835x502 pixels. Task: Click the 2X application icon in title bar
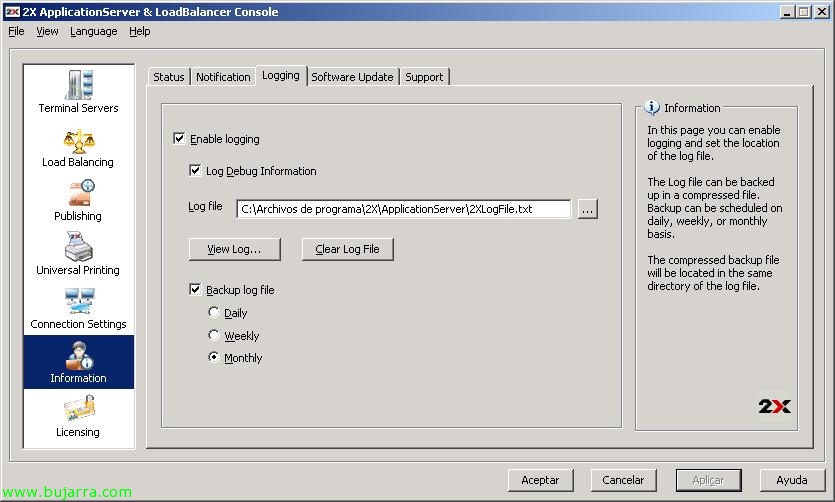point(12,12)
